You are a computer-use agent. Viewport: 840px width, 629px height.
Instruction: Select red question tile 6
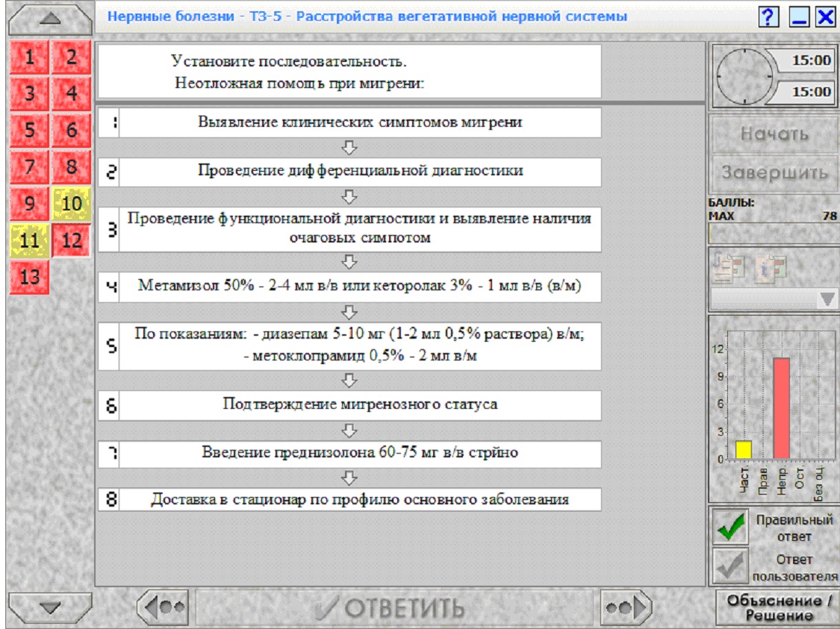(71, 130)
